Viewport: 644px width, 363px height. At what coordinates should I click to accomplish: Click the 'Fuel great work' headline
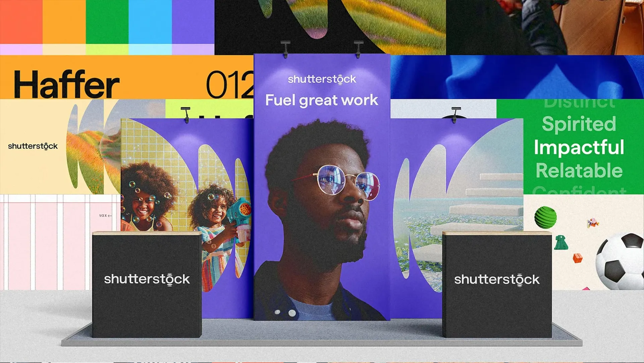tap(322, 100)
